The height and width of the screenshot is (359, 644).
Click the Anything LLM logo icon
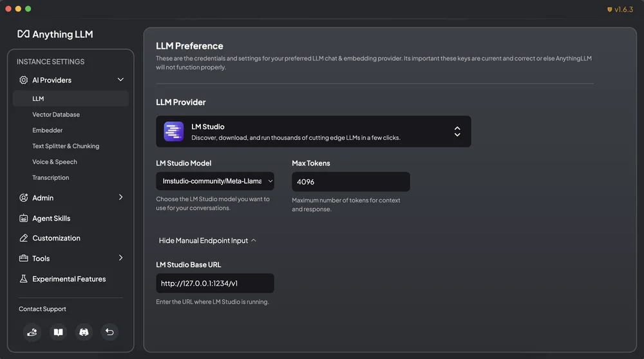[23, 34]
